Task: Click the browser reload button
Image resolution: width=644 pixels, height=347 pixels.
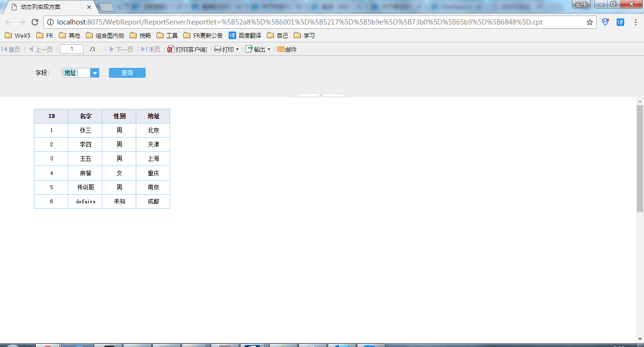Action: (x=34, y=22)
